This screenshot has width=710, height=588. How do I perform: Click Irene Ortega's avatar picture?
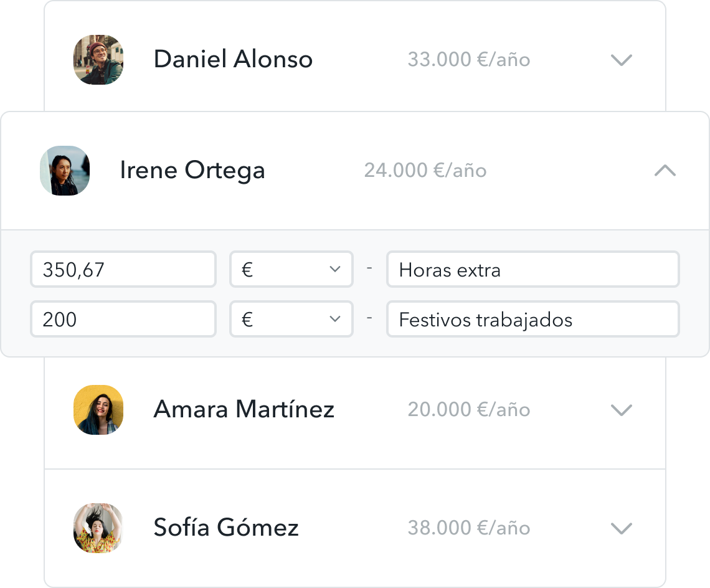pos(65,171)
